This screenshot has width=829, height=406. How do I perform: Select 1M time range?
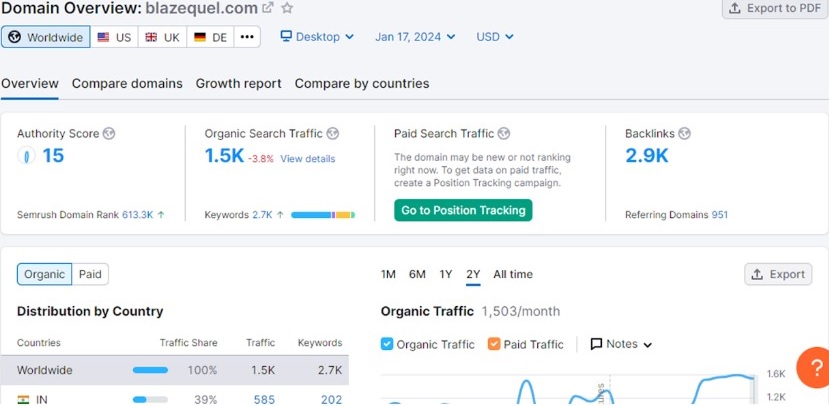pyautogui.click(x=388, y=274)
